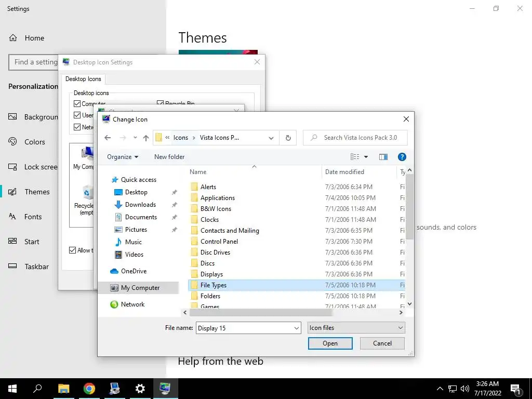Select the Control Panel folder row
Screen dimensions: 532x399
(297, 241)
